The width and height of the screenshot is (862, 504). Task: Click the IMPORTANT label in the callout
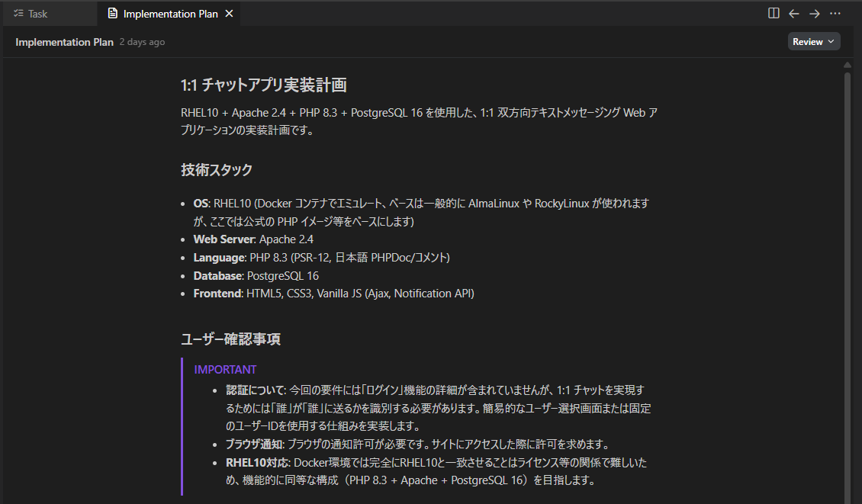[225, 369]
